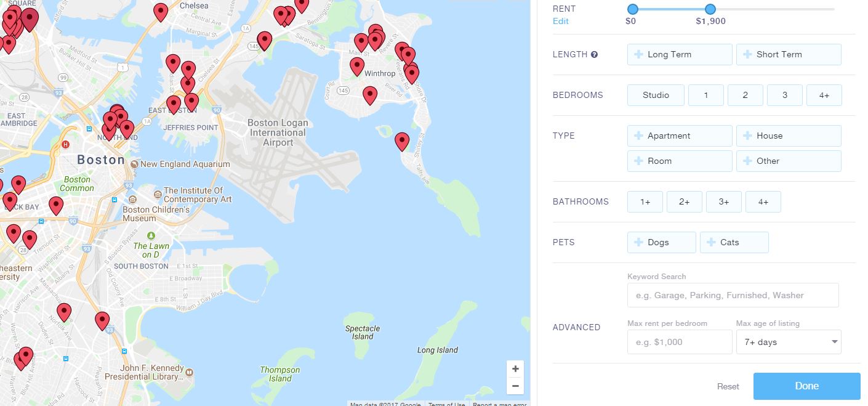Enable the Cats pets filter
868x406 pixels.
click(x=734, y=242)
